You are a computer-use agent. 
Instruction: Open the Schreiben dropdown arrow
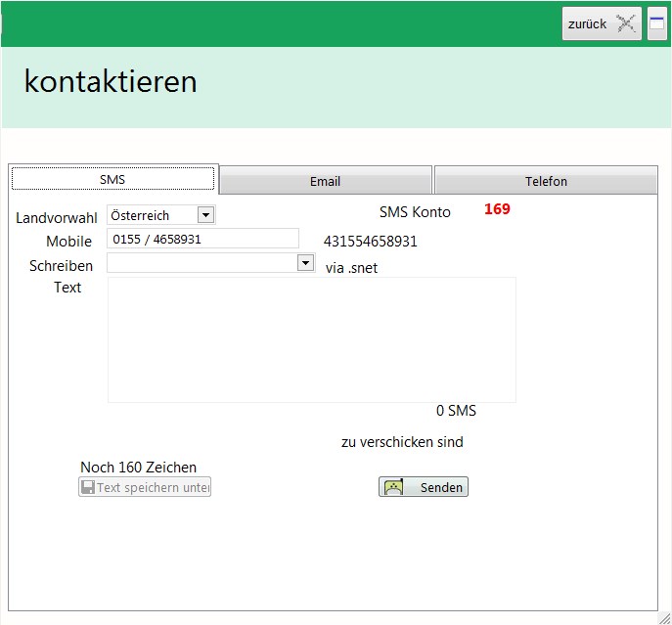305,263
